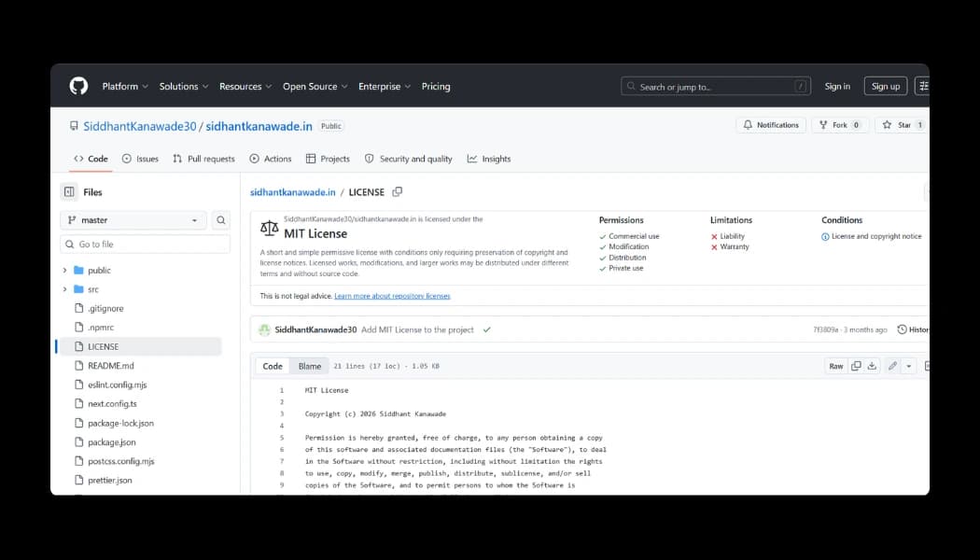Click the file tree search icon

220,220
